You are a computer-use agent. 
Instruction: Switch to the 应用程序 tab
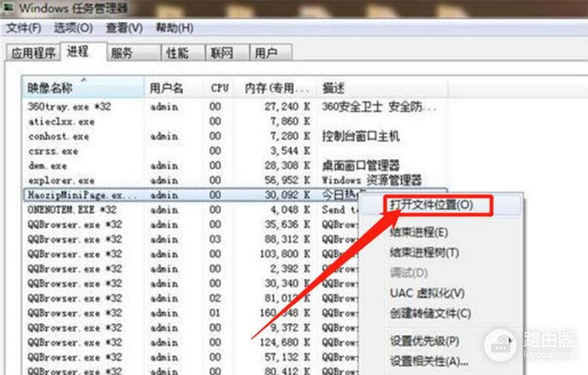(x=33, y=53)
